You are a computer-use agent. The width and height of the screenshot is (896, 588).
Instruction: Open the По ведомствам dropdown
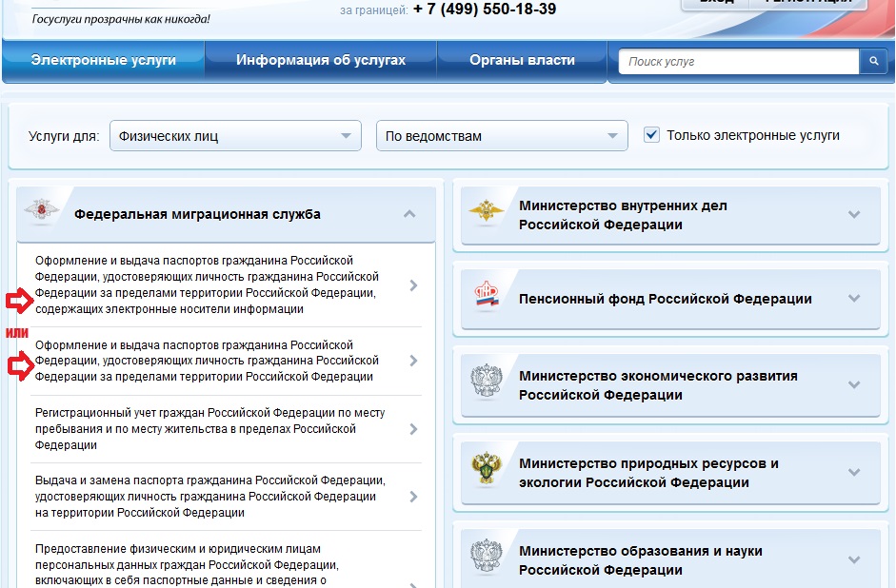tap(502, 136)
